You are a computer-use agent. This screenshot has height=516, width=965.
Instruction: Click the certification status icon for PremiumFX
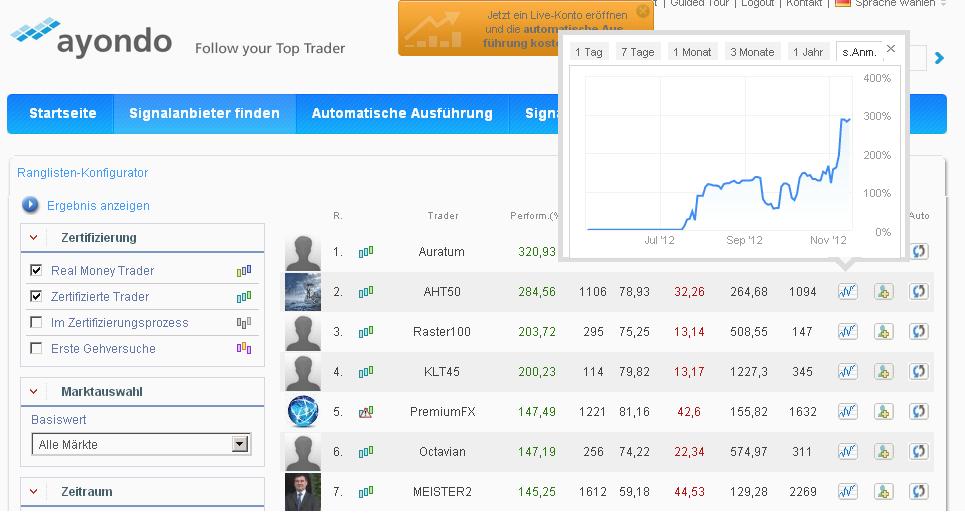(366, 412)
